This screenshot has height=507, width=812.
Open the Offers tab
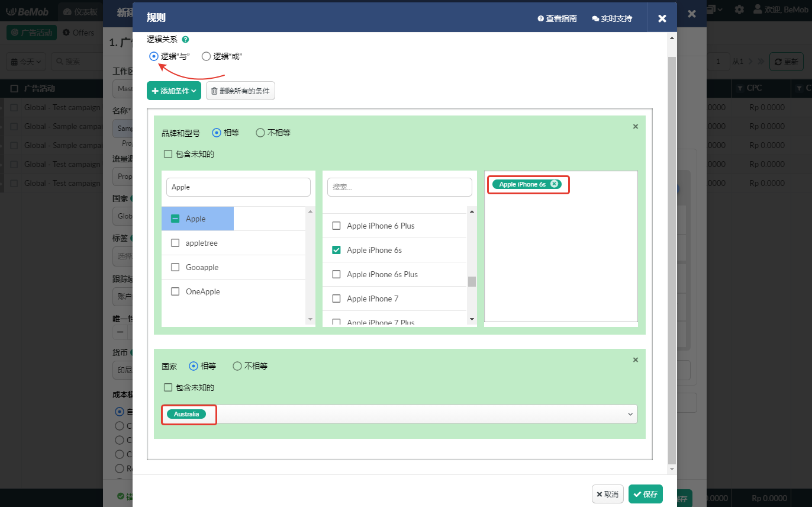pyautogui.click(x=78, y=33)
